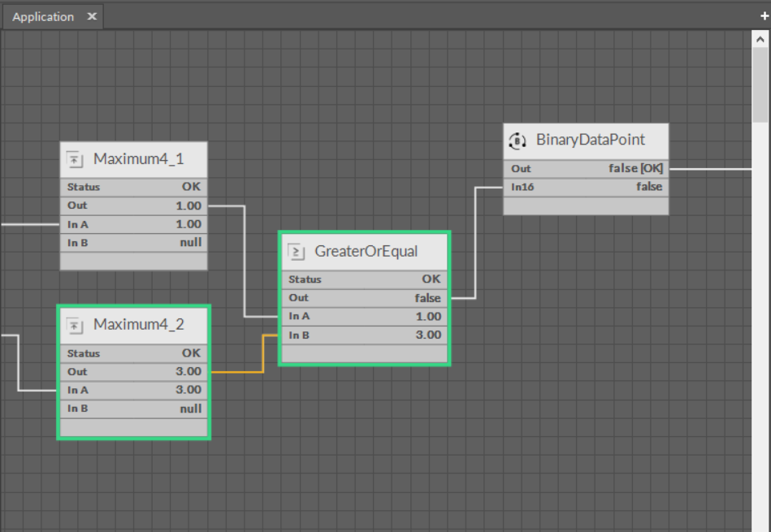Viewport: 771px width, 532px height.
Task: Switch to the Application tab
Action: [x=43, y=16]
